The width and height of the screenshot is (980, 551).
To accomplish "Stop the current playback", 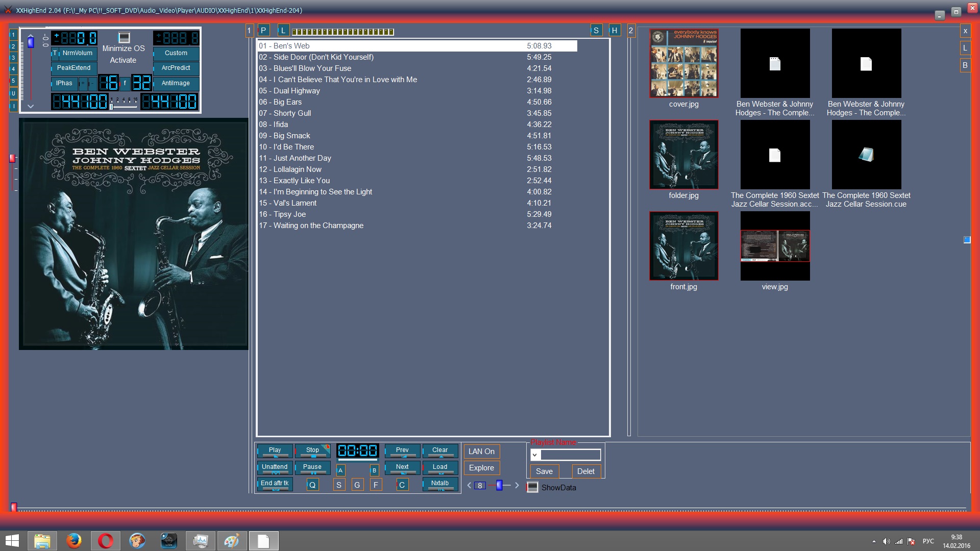I will [x=312, y=450].
